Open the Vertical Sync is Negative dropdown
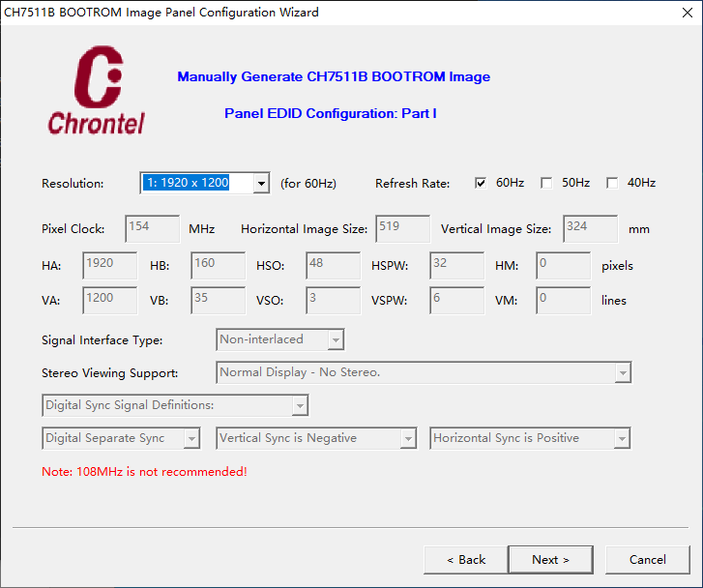 (x=408, y=438)
